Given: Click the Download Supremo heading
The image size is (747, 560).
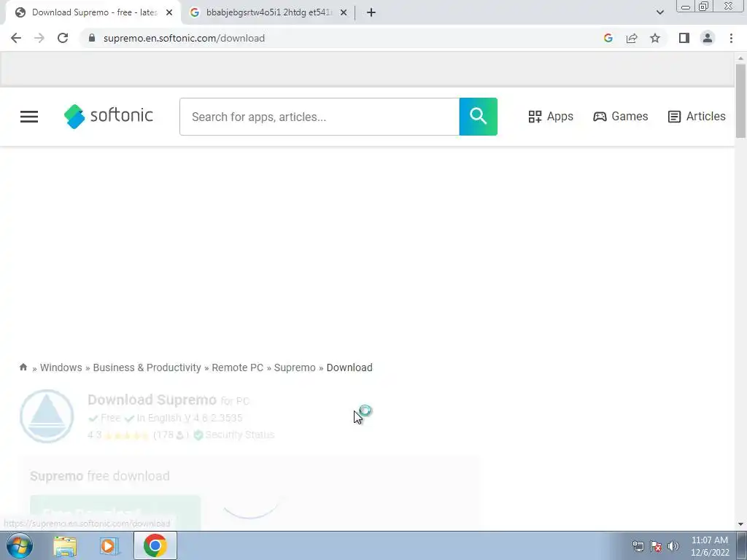Looking at the screenshot, I should 152,400.
